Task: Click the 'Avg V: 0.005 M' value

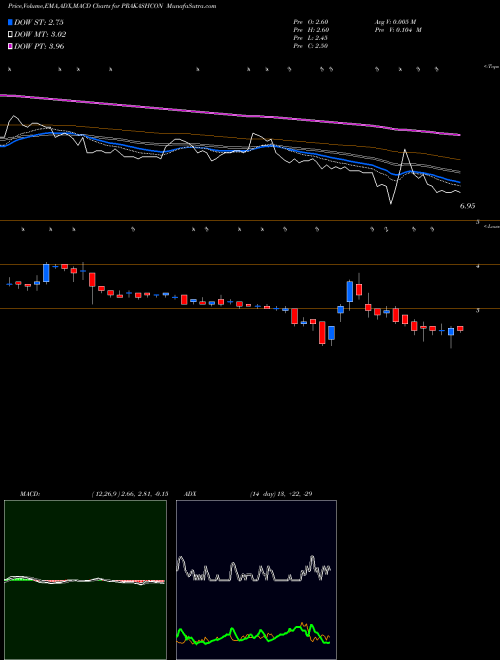Action: pyautogui.click(x=395, y=22)
